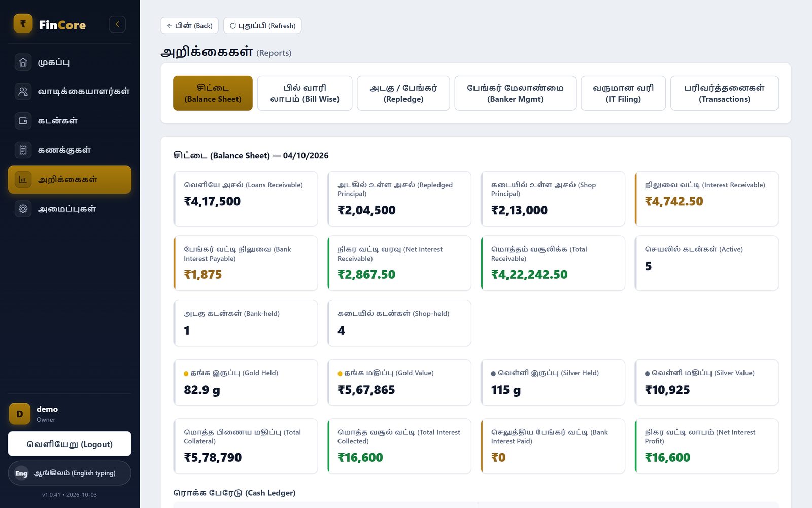Click Silver Held value 115 g
The image size is (812, 508).
click(506, 390)
